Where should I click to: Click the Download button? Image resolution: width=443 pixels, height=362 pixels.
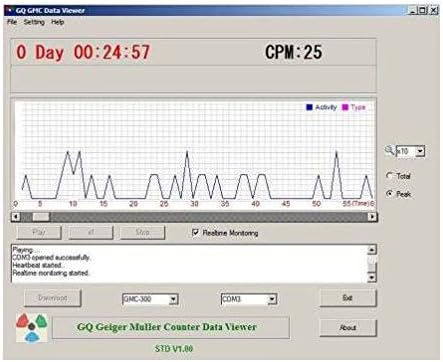(53, 298)
